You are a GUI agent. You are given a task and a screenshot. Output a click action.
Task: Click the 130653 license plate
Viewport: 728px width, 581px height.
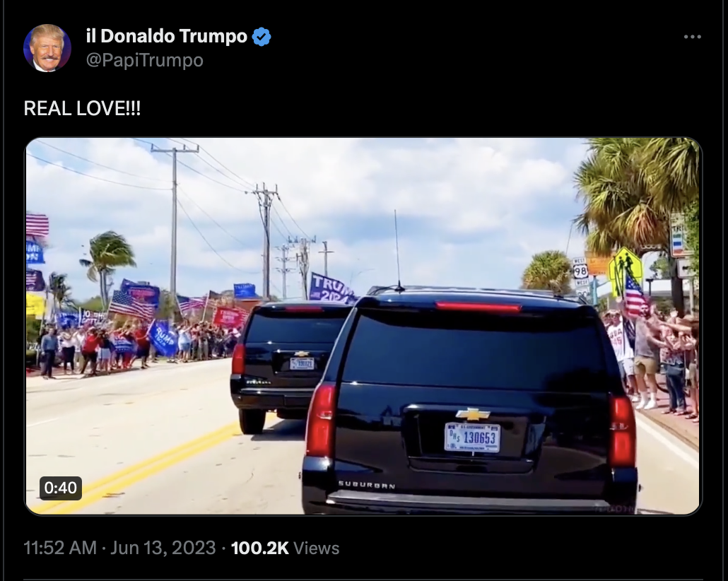[472, 437]
